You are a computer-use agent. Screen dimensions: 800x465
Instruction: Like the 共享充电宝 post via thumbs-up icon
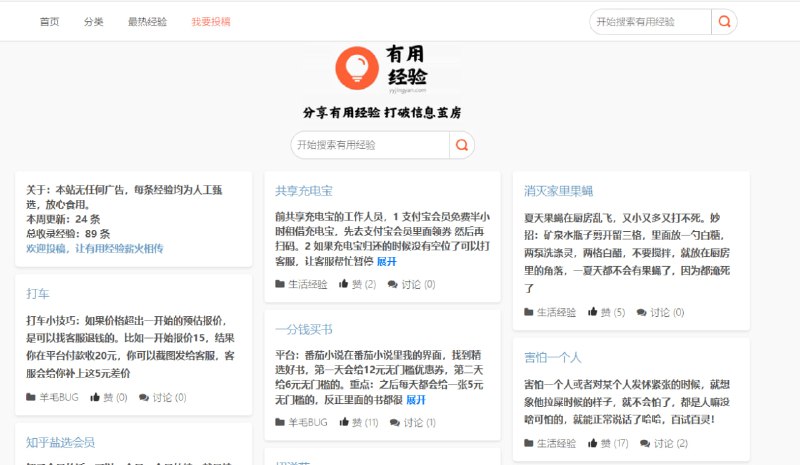343,284
